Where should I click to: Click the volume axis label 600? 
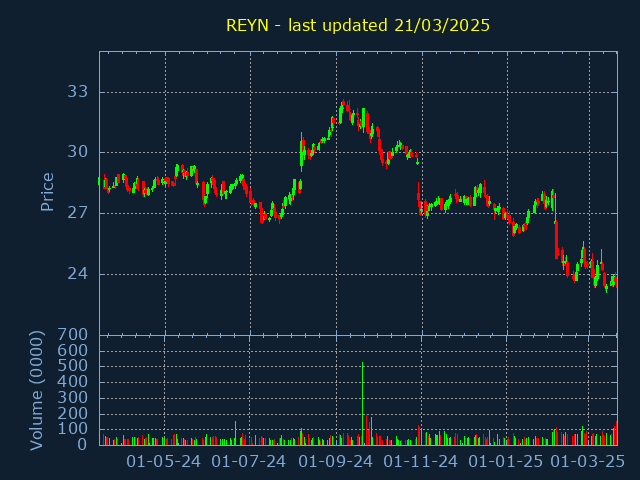point(73,350)
